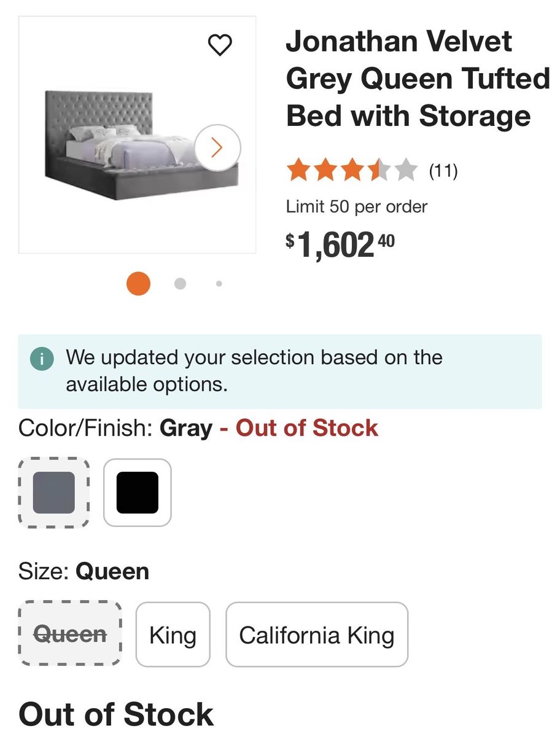Show the next product image using the arrow
This screenshot has width=560, height=737.
click(217, 147)
